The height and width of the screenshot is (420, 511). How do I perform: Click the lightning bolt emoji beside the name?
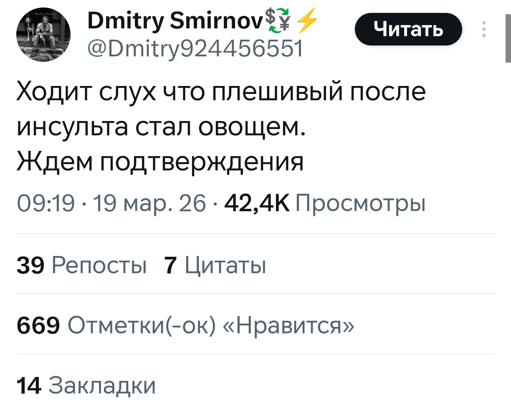[x=307, y=21]
